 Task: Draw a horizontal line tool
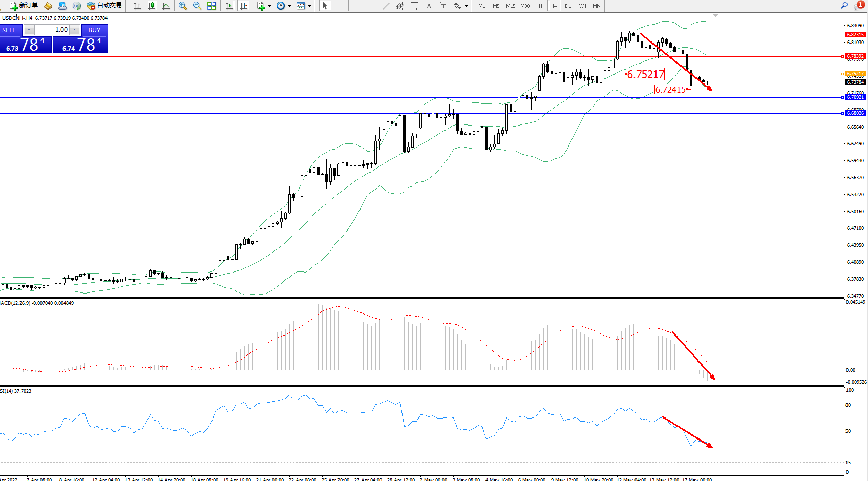(x=371, y=6)
